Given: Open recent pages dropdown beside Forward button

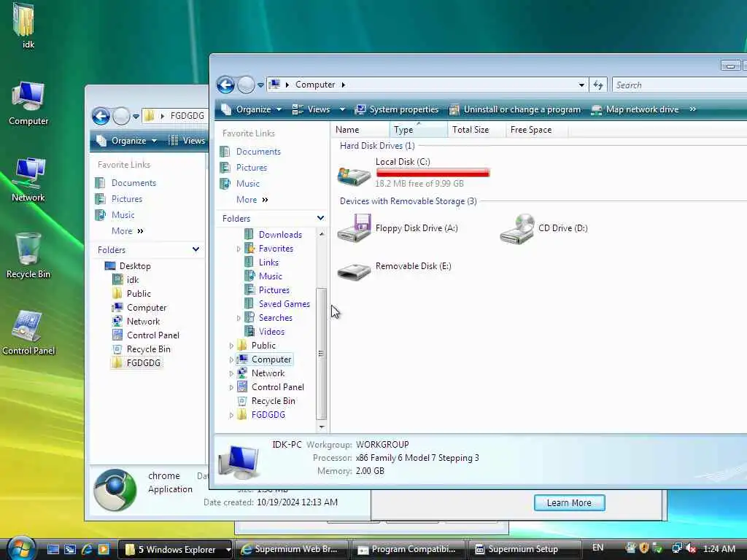Looking at the screenshot, I should tap(260, 85).
